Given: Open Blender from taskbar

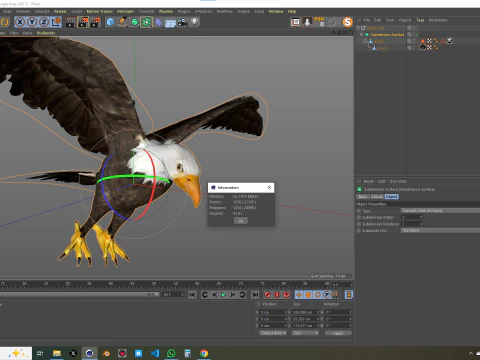Looking at the screenshot, I should coord(106,353).
